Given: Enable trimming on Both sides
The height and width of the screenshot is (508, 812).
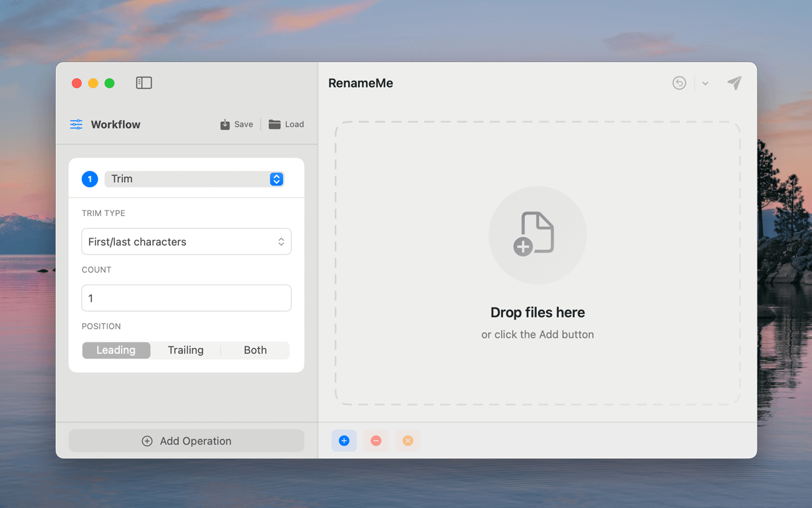Looking at the screenshot, I should click(x=255, y=350).
